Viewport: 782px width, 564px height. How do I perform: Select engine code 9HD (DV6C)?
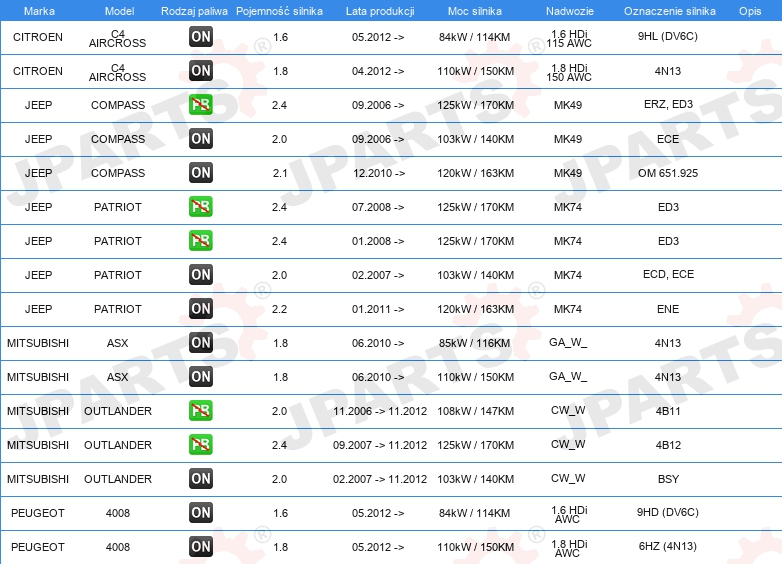pyautogui.click(x=668, y=512)
